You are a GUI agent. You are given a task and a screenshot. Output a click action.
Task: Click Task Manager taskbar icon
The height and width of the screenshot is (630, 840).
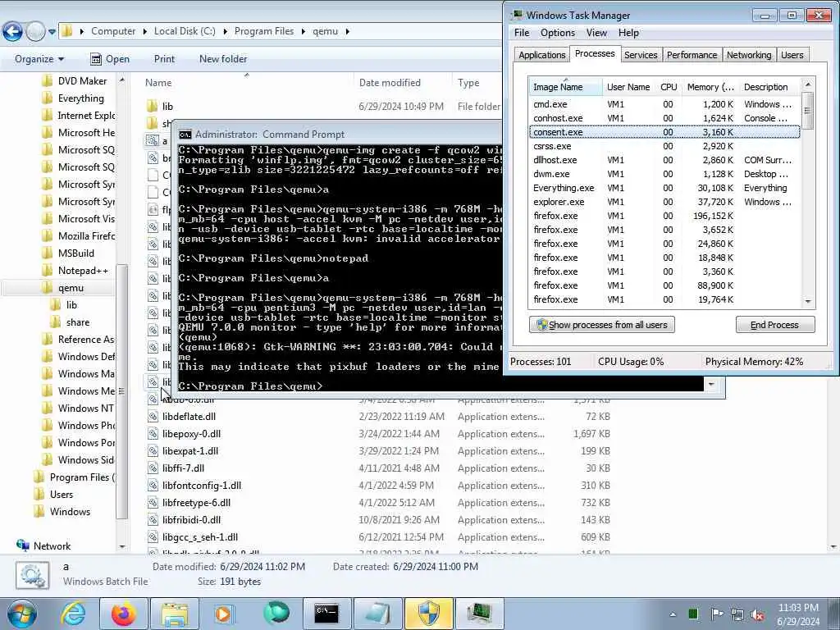479,614
